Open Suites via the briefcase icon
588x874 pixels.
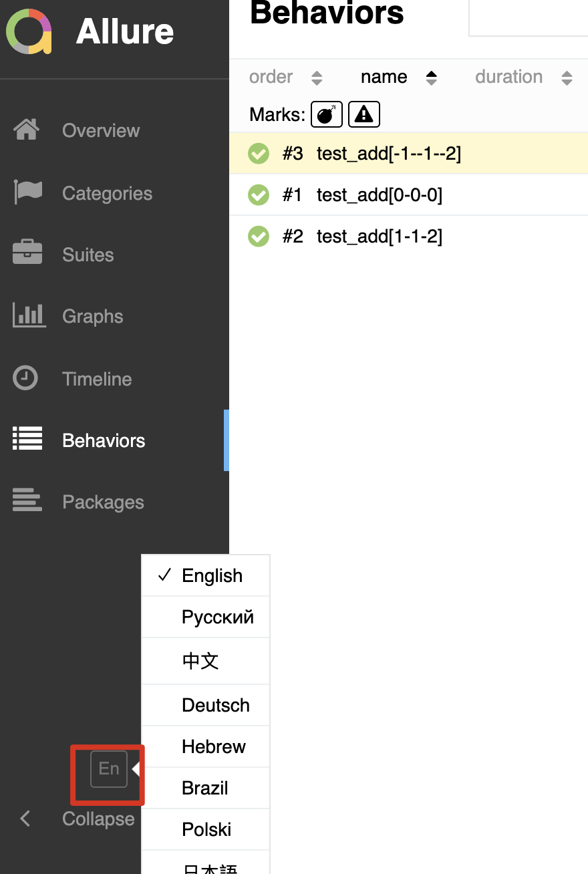27,254
